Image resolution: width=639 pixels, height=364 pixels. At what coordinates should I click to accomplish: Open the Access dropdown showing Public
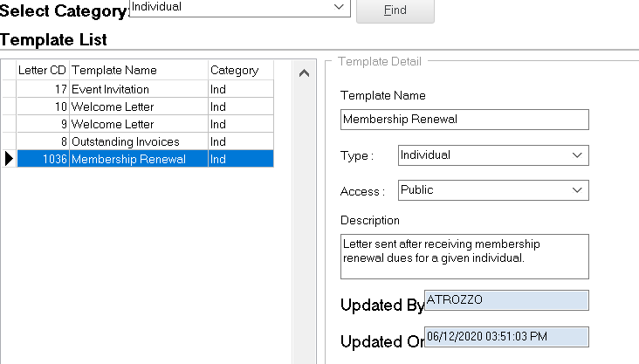click(x=493, y=190)
